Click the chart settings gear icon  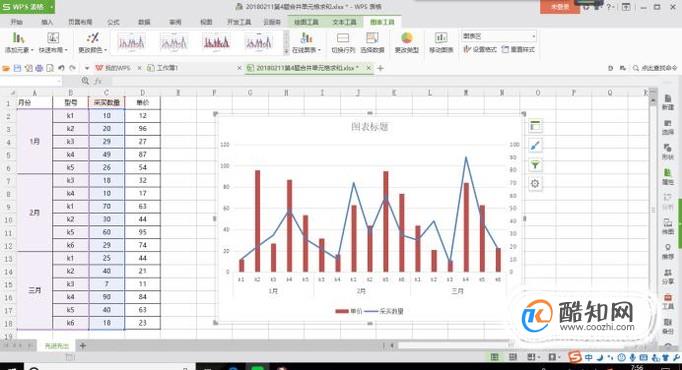[x=535, y=184]
